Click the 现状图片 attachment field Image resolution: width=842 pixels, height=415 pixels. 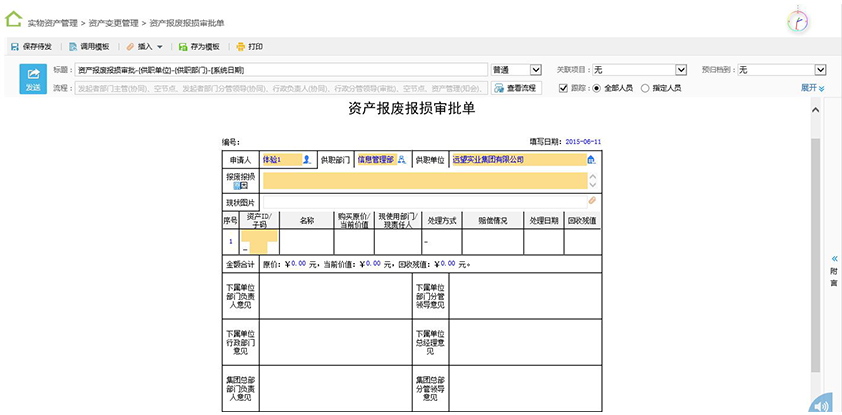tap(425, 201)
